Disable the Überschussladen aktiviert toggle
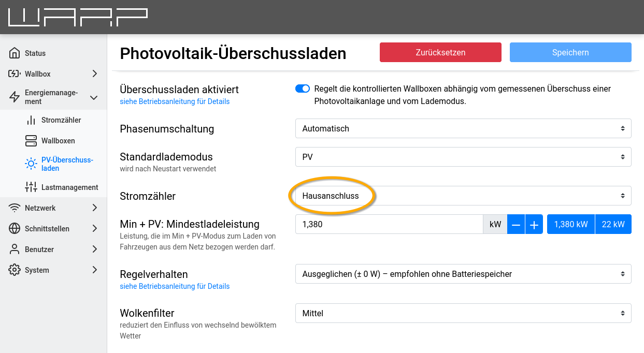Viewport: 644px width, 353px height. [302, 89]
